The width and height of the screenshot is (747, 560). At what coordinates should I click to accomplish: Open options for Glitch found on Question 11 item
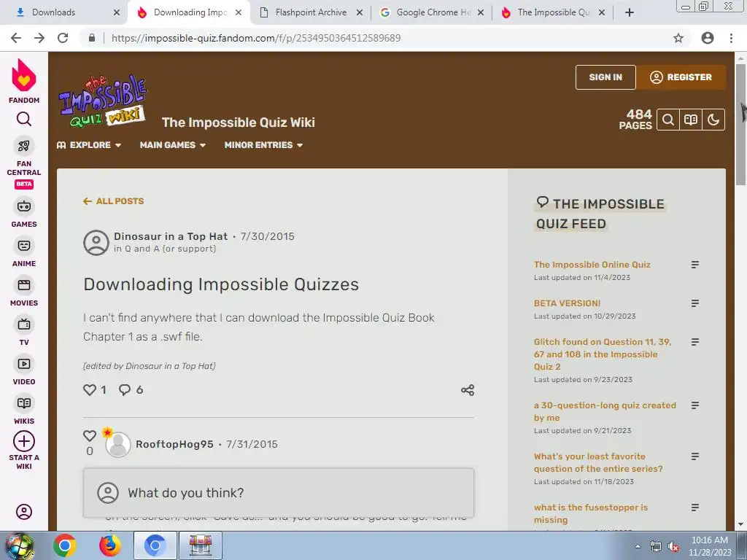(695, 342)
